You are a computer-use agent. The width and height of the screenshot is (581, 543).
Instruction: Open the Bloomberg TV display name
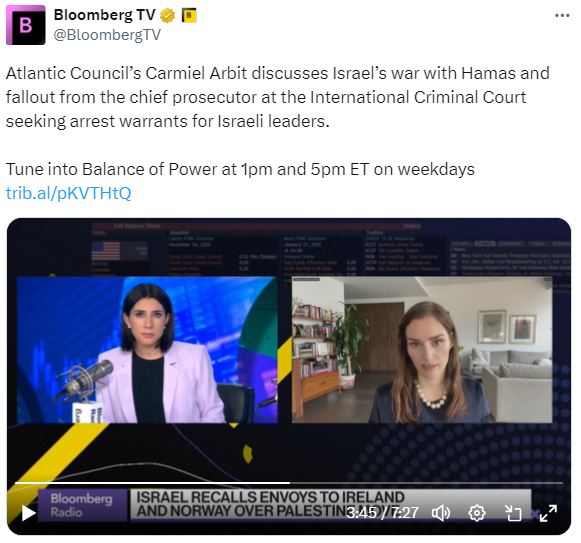point(104,15)
